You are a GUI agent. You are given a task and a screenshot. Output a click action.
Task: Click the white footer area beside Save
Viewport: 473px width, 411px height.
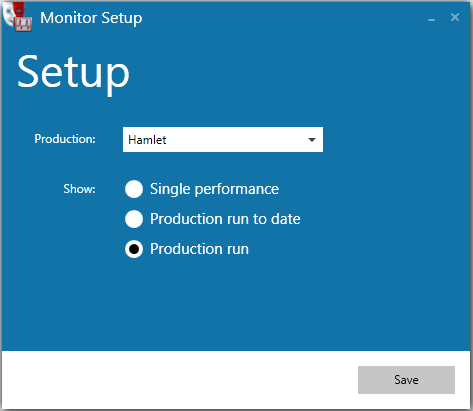coord(180,380)
